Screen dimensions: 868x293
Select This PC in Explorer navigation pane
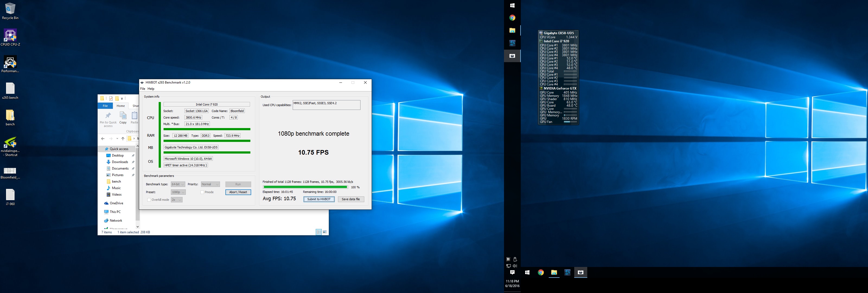click(115, 212)
